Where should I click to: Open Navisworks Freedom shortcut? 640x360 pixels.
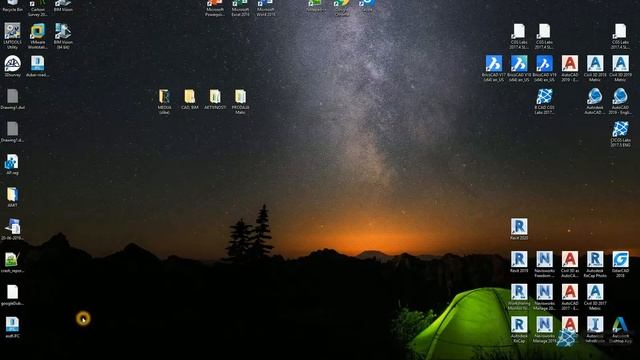click(x=544, y=264)
